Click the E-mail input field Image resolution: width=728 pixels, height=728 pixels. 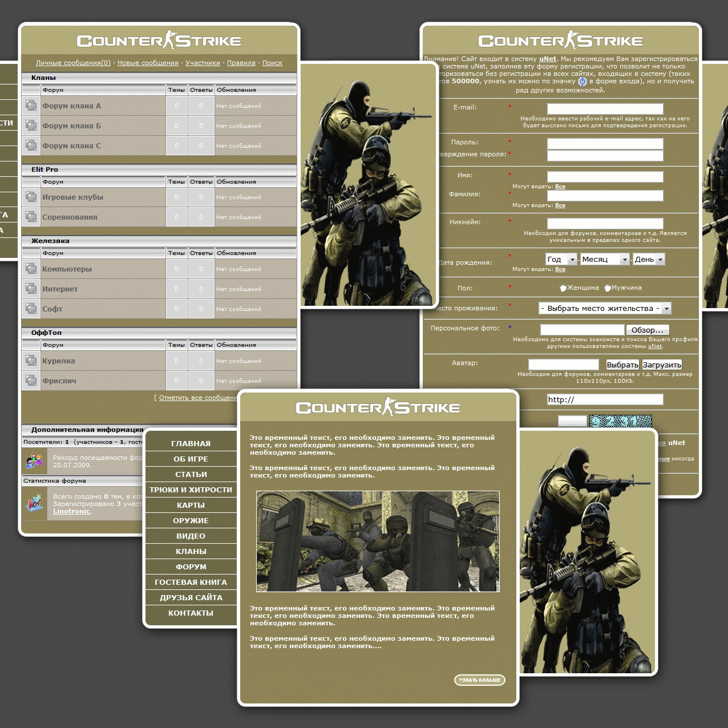[605, 108]
